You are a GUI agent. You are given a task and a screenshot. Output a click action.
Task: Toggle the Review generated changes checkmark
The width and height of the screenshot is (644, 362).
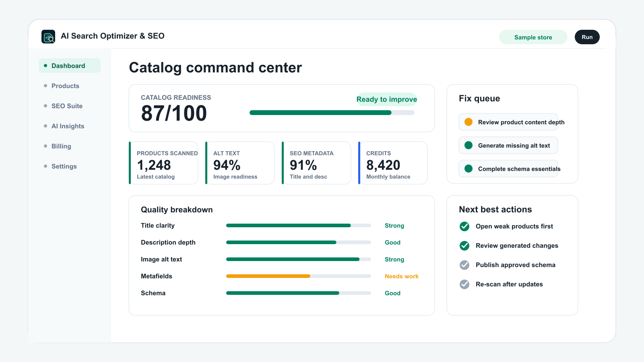(x=464, y=246)
